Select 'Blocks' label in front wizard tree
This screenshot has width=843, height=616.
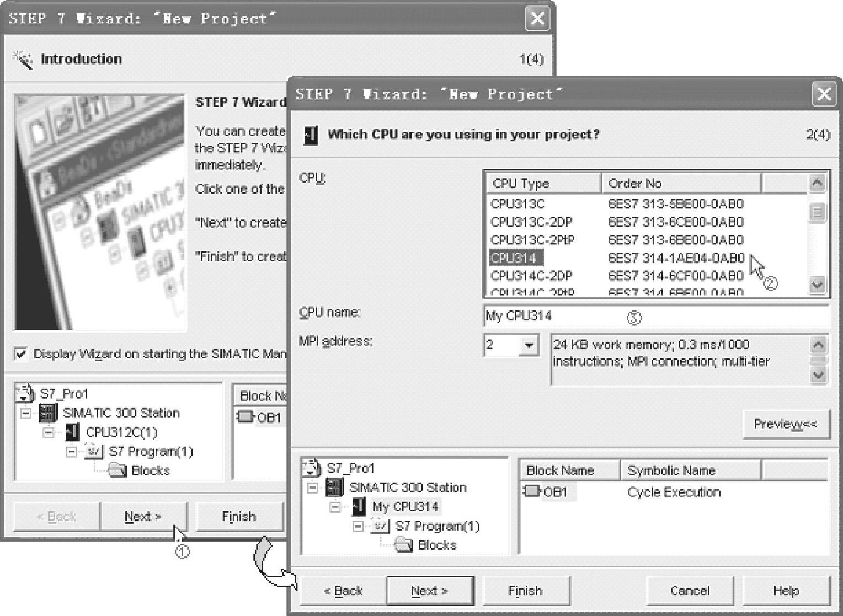437,545
